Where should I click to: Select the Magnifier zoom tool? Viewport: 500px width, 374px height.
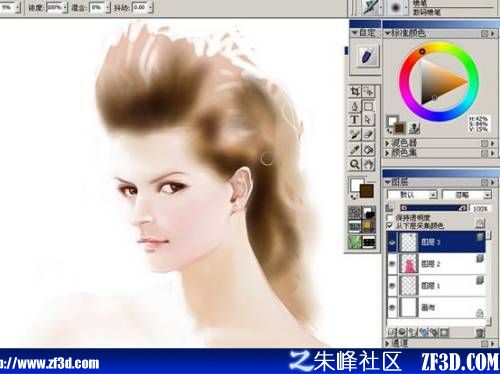coord(355,164)
